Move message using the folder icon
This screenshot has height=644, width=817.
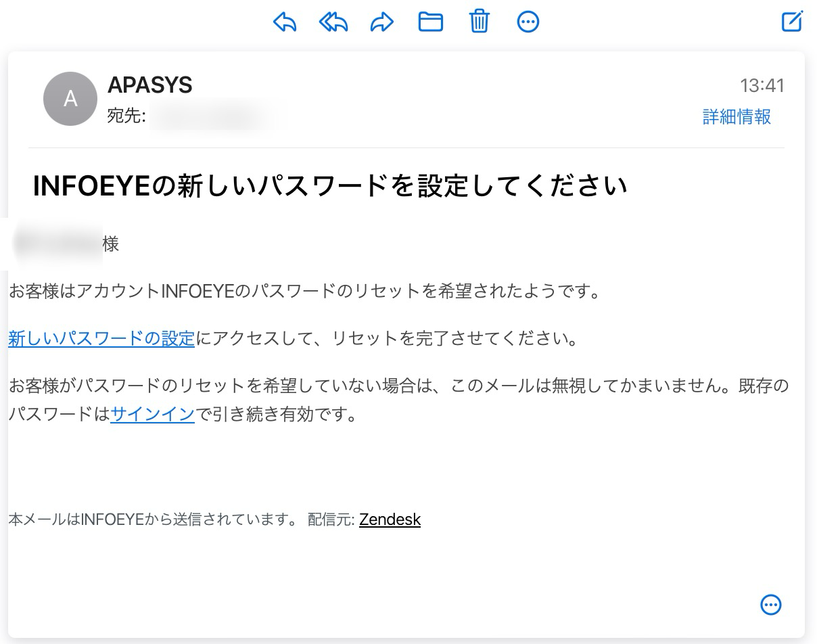[x=431, y=22]
